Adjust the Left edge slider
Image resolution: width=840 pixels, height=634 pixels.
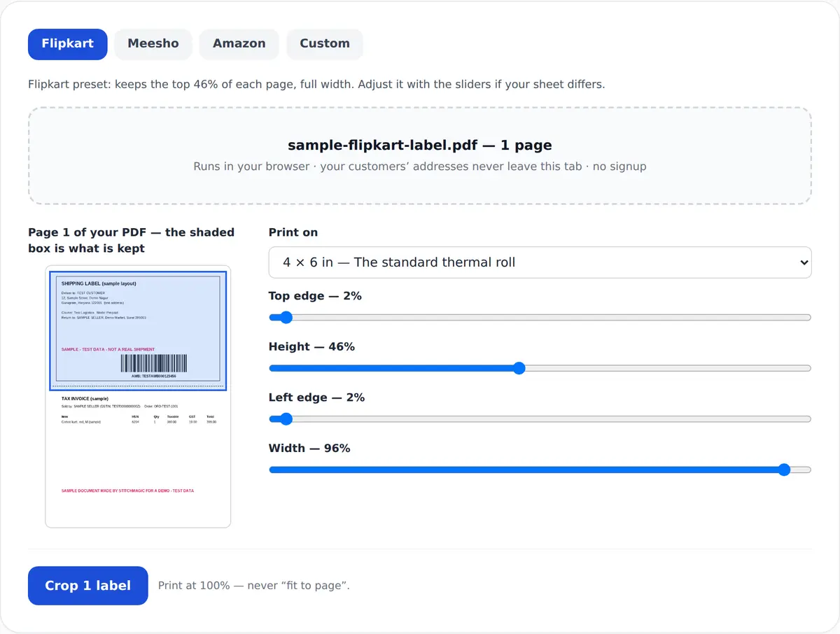coord(540,419)
